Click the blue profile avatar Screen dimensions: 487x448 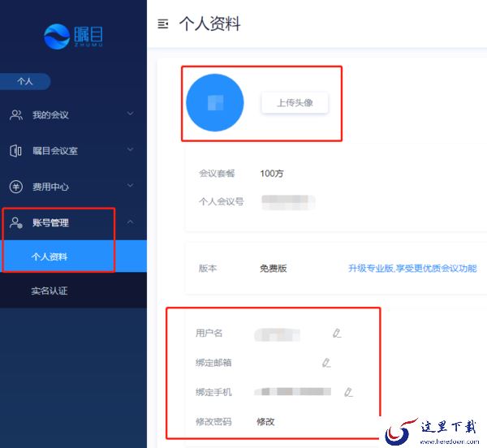[x=215, y=103]
